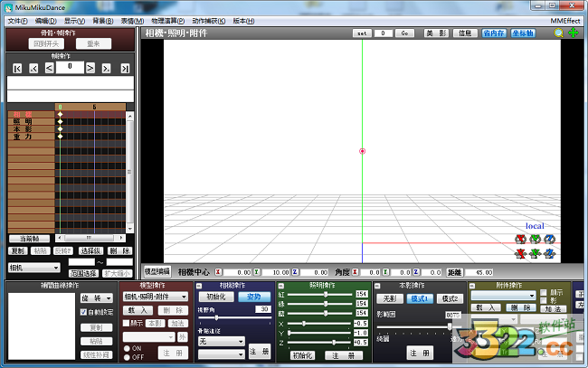This screenshot has height=368, width=588.
Task: Open the 文件(F) menu
Action: click(16, 20)
